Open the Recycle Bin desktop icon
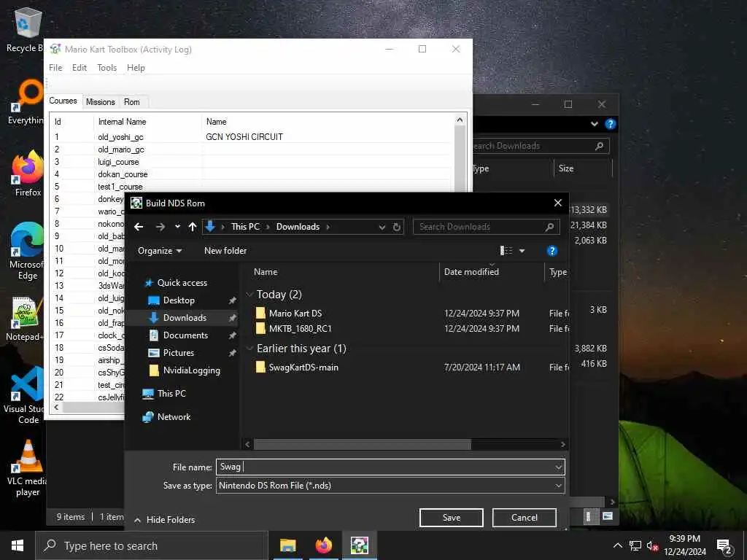This screenshot has height=560, width=747. pyautogui.click(x=27, y=29)
